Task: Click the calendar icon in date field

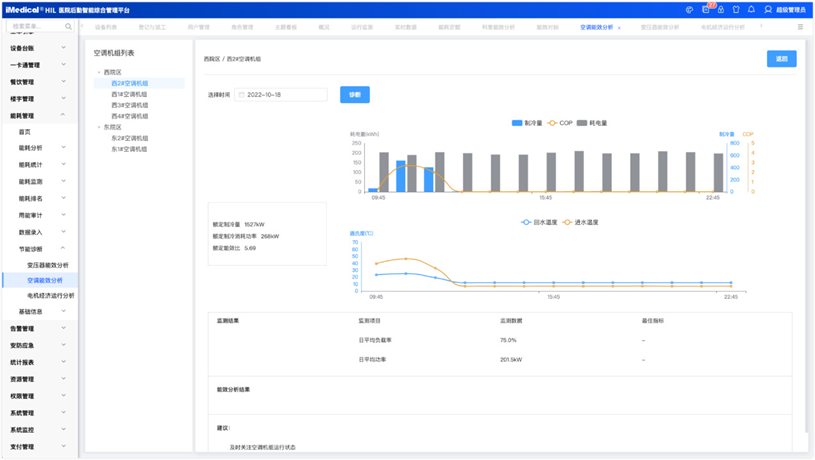Action: coord(242,95)
